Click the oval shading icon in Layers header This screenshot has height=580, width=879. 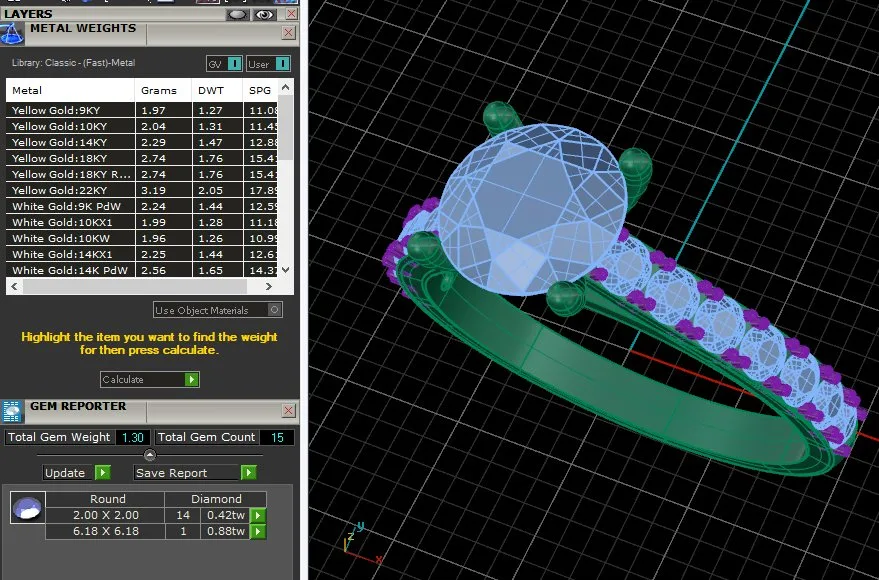(237, 15)
